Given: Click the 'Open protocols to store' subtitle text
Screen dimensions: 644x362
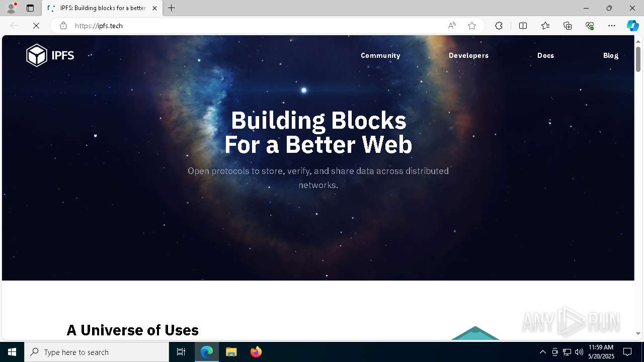Looking at the screenshot, I should coord(318,178).
